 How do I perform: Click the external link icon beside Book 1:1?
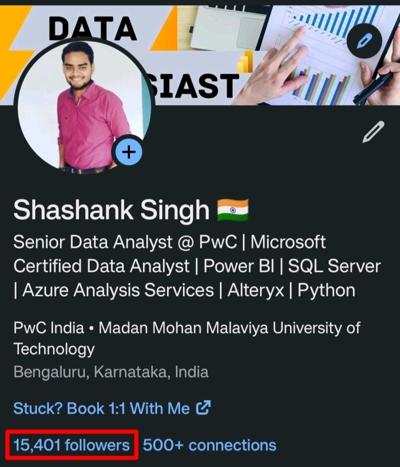pyautogui.click(x=203, y=408)
